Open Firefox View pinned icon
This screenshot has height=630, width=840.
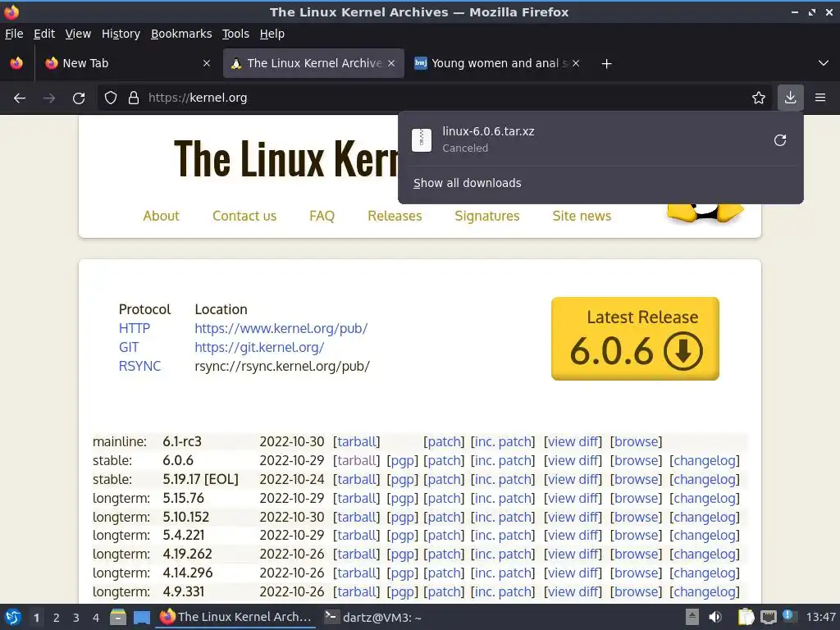(x=16, y=63)
